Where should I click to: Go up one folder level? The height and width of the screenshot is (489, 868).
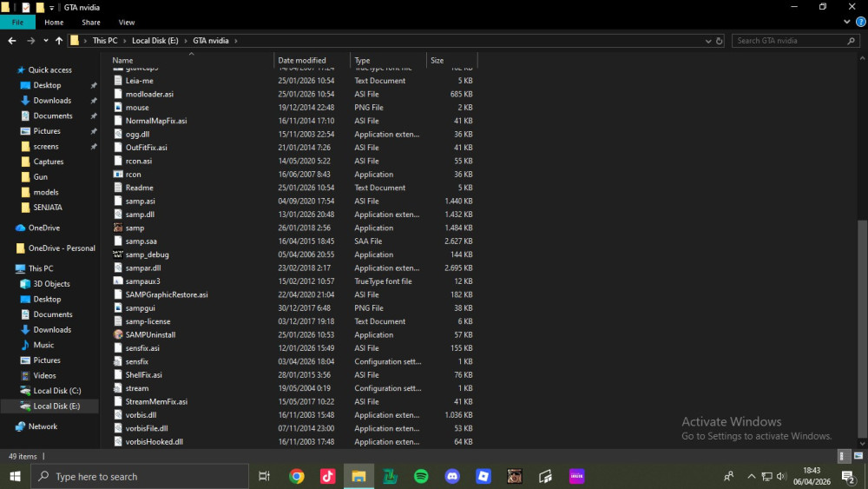(x=59, y=41)
